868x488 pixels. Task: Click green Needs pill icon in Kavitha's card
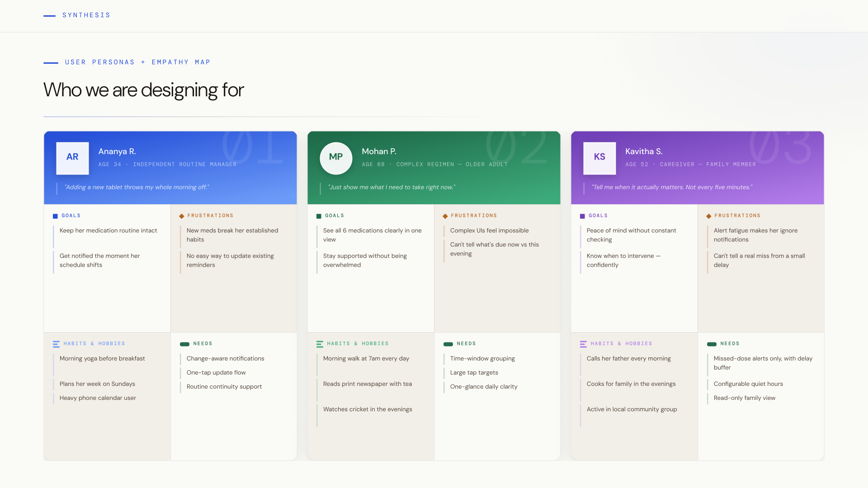712,344
